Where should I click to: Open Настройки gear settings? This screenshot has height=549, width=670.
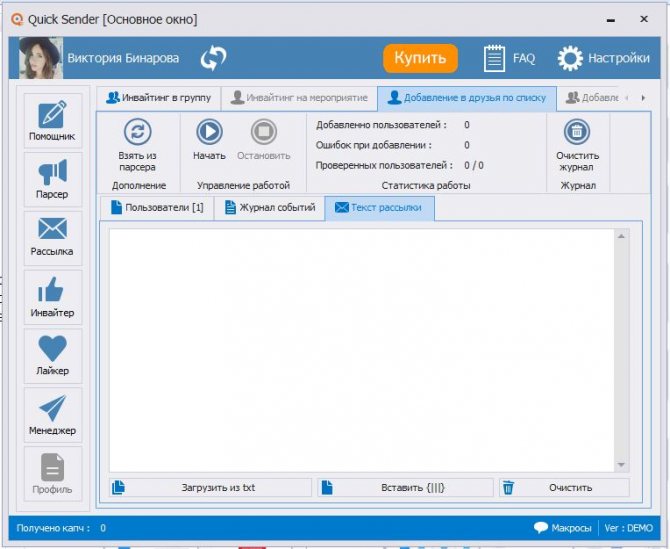[570, 58]
